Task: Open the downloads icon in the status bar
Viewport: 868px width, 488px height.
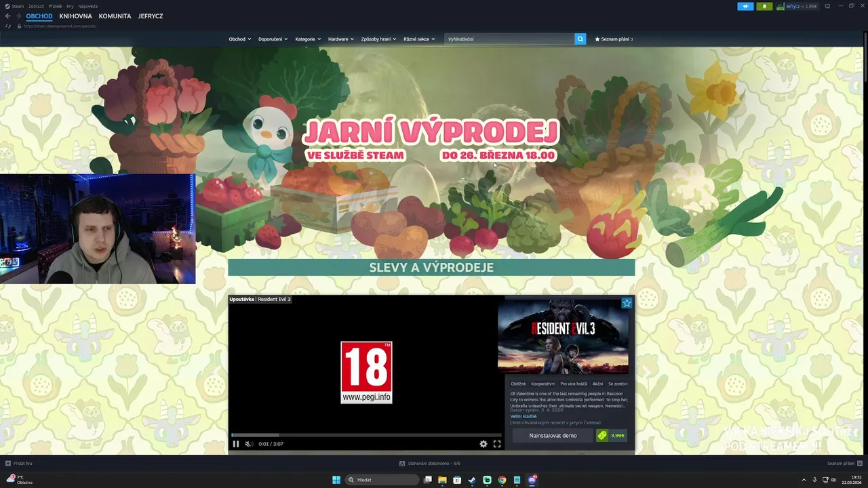Action: pyautogui.click(x=402, y=464)
